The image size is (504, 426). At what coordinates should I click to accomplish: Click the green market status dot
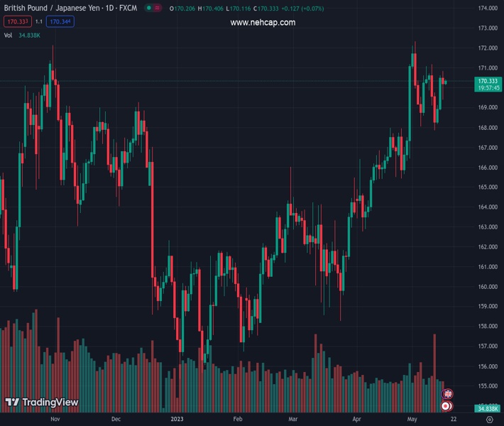pos(148,8)
